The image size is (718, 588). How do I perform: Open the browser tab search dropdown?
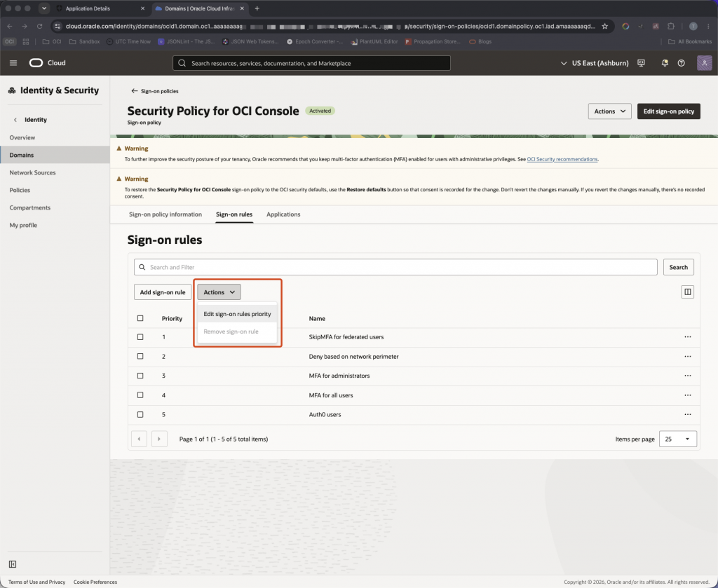[x=44, y=8]
